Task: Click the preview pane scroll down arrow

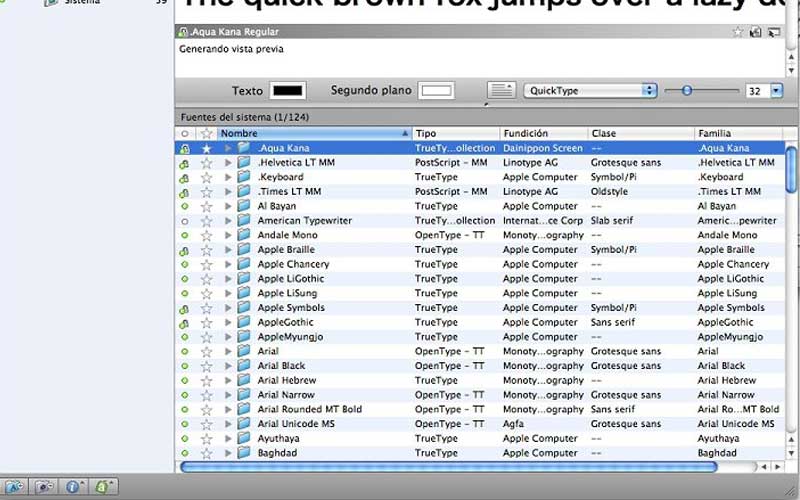Action: 791,70
